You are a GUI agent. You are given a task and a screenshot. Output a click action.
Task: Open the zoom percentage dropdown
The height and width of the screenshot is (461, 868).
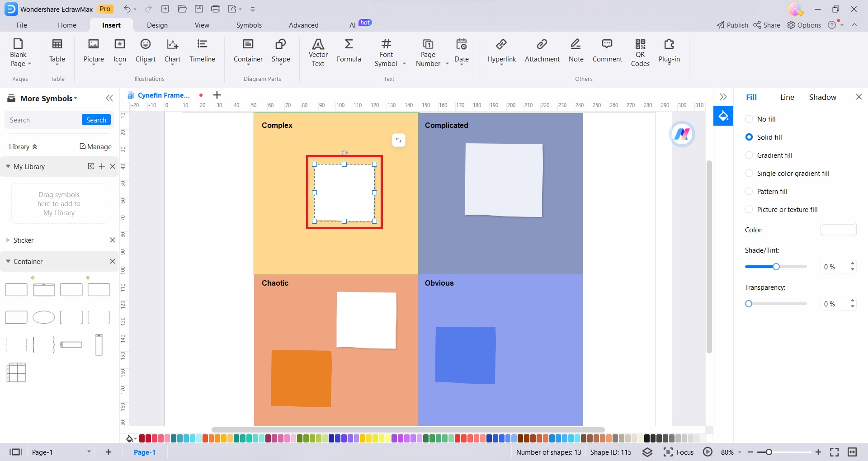coord(740,452)
